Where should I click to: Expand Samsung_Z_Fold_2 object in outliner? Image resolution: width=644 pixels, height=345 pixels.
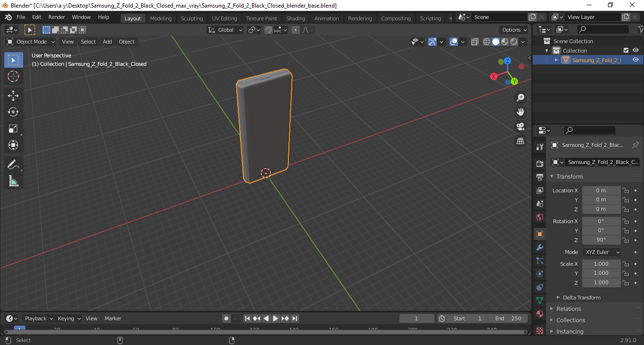[x=556, y=60]
